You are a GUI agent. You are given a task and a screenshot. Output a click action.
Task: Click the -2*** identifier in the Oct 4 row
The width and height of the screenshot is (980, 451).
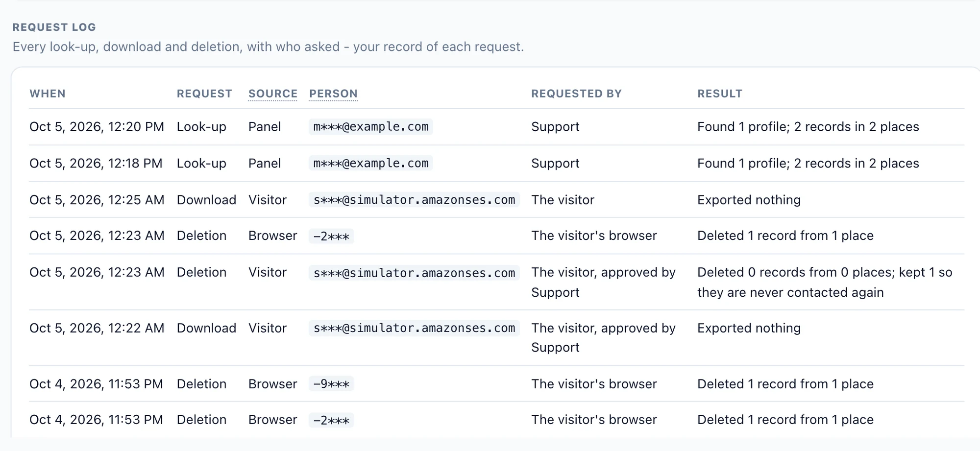pyautogui.click(x=331, y=420)
